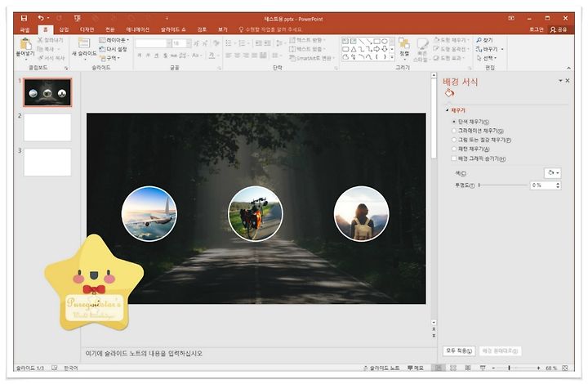588x384 pixels.
Task: Select 패턴 채우기 pattern fill option
Action: pyautogui.click(x=470, y=149)
